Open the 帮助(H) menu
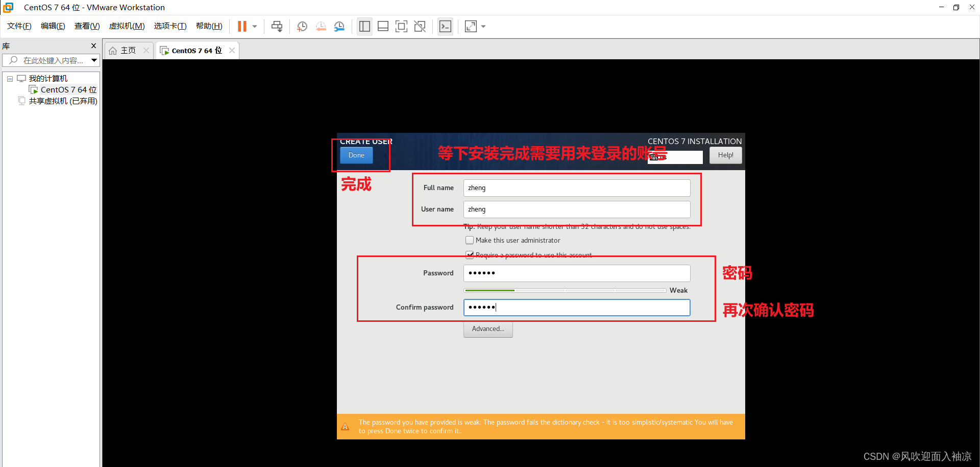The image size is (980, 467). (x=209, y=26)
